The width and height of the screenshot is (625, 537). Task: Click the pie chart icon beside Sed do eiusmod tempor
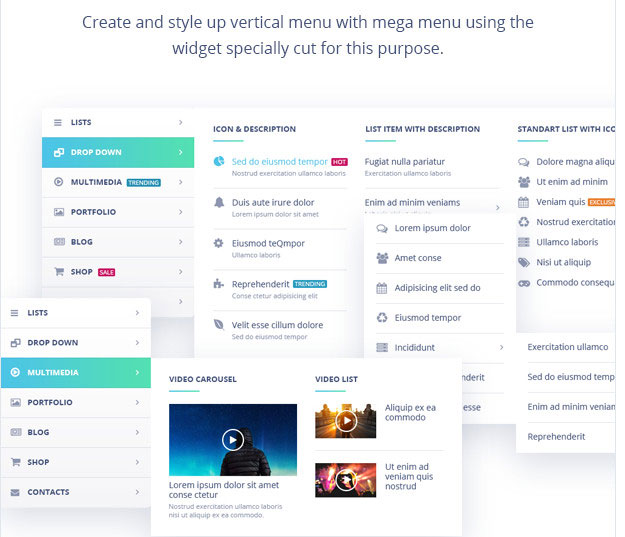tap(219, 161)
